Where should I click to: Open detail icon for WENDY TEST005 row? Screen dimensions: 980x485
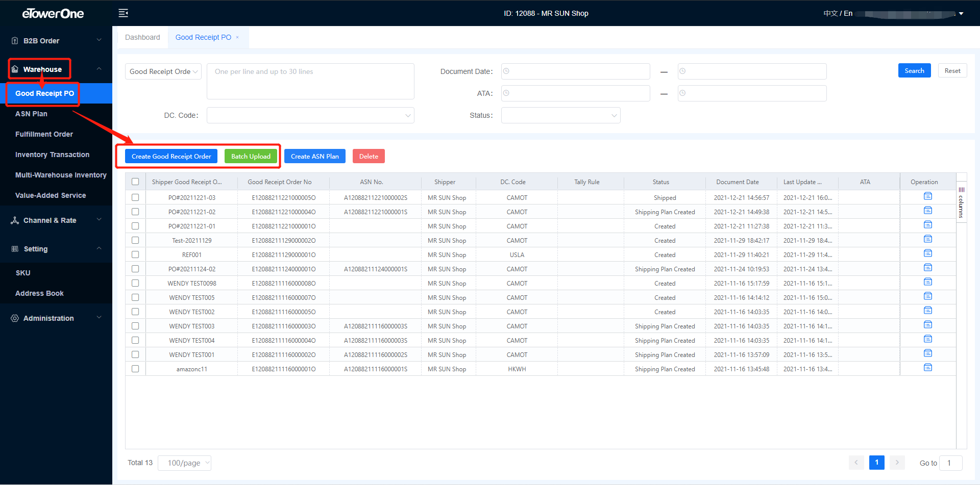click(x=928, y=296)
